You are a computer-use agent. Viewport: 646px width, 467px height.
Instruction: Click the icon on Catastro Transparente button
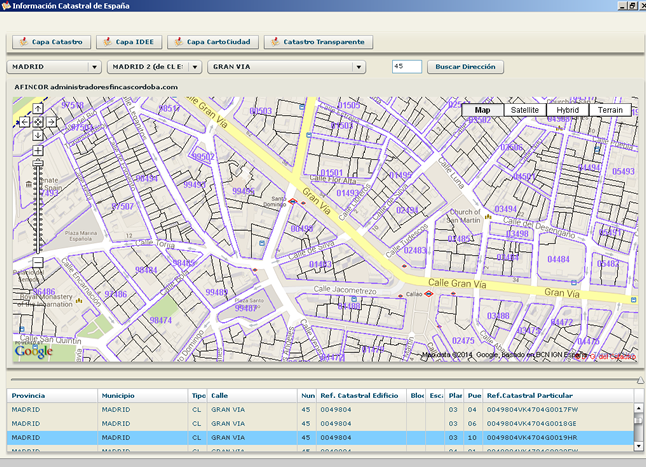pos(275,42)
